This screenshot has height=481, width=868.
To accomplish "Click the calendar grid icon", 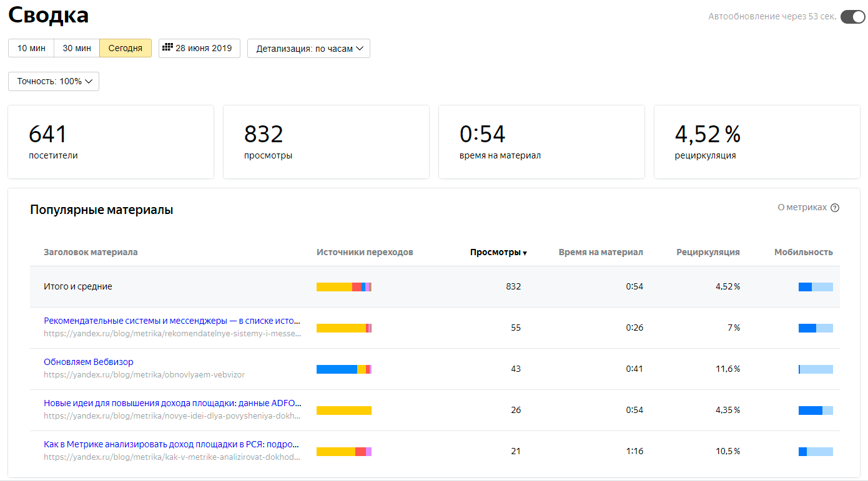I will pyautogui.click(x=167, y=47).
